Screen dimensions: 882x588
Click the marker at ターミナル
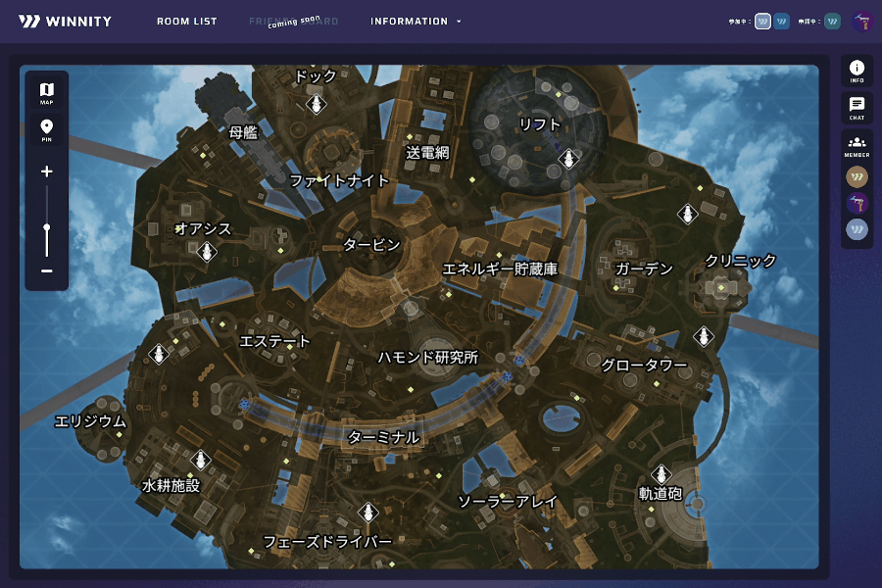pyautogui.click(x=383, y=437)
